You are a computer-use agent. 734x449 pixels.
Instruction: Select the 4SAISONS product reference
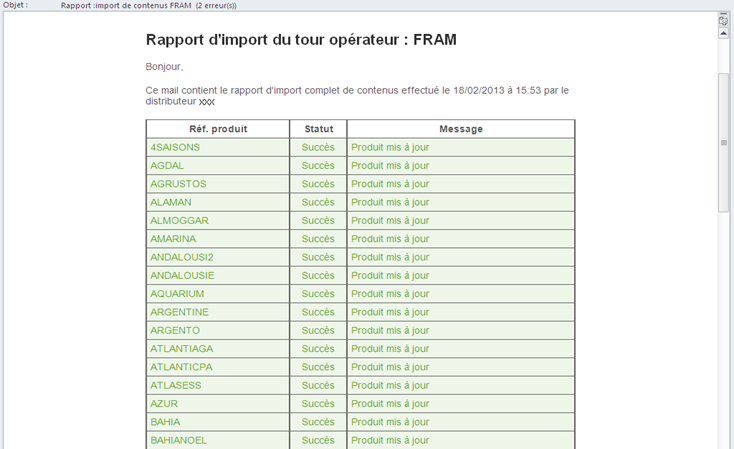click(x=175, y=148)
